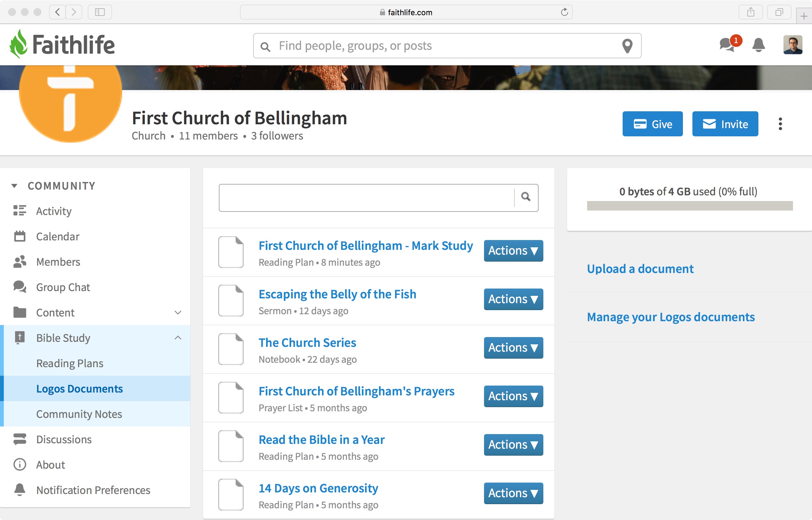This screenshot has width=812, height=520.
Task: Click Manage your Logos documents link
Action: 671,317
